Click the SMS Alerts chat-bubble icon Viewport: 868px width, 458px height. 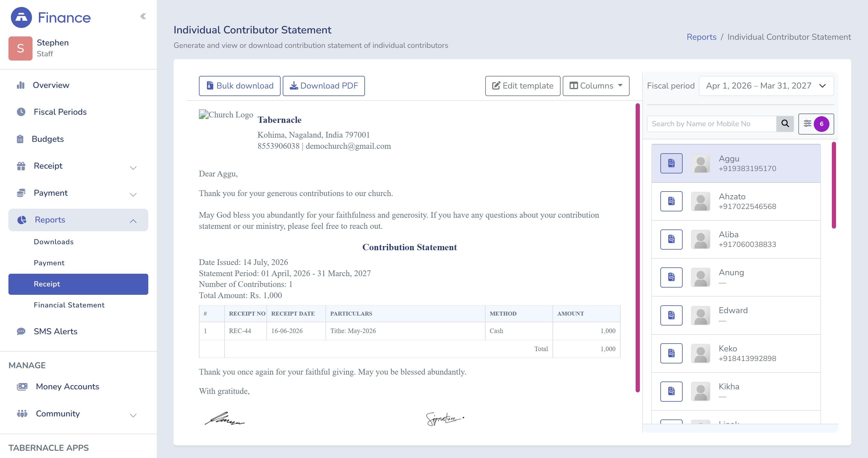coord(21,331)
